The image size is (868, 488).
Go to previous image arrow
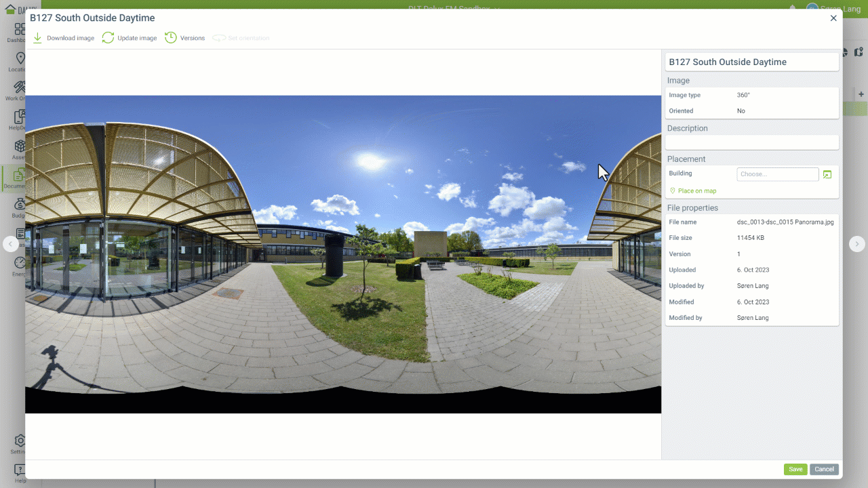tap(10, 244)
